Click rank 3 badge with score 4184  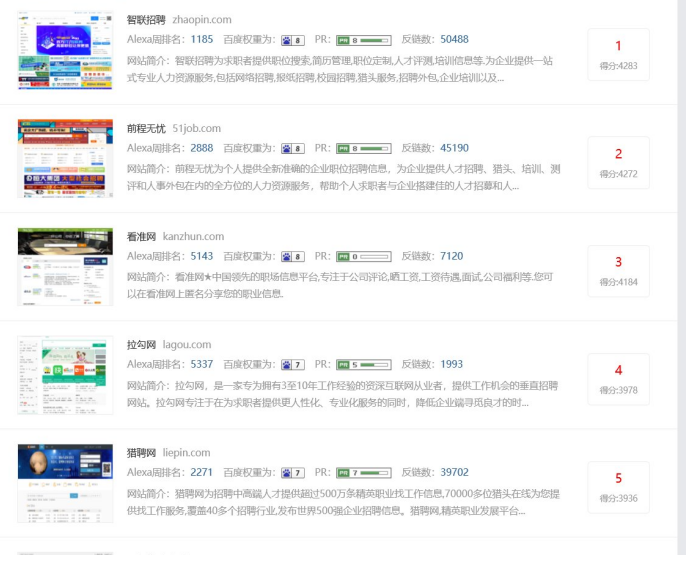coord(618,271)
